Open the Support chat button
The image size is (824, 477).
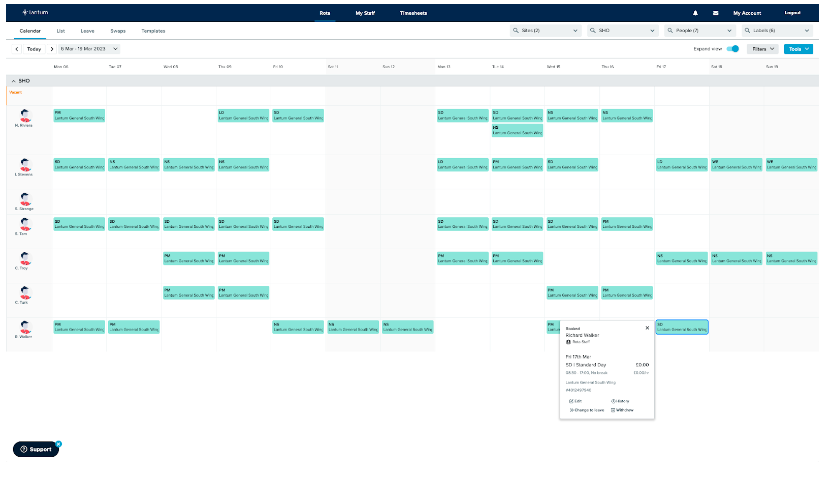coord(36,449)
